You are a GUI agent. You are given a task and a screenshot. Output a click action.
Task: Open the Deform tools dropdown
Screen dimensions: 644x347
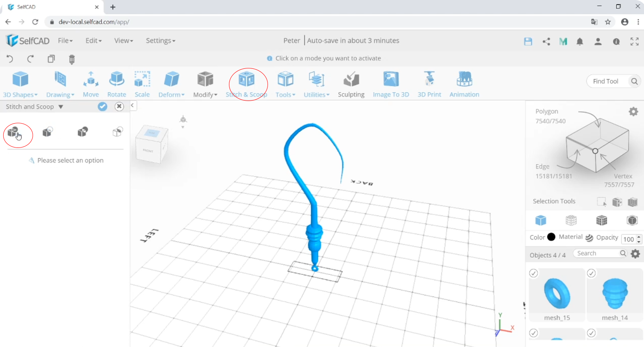coord(171,84)
